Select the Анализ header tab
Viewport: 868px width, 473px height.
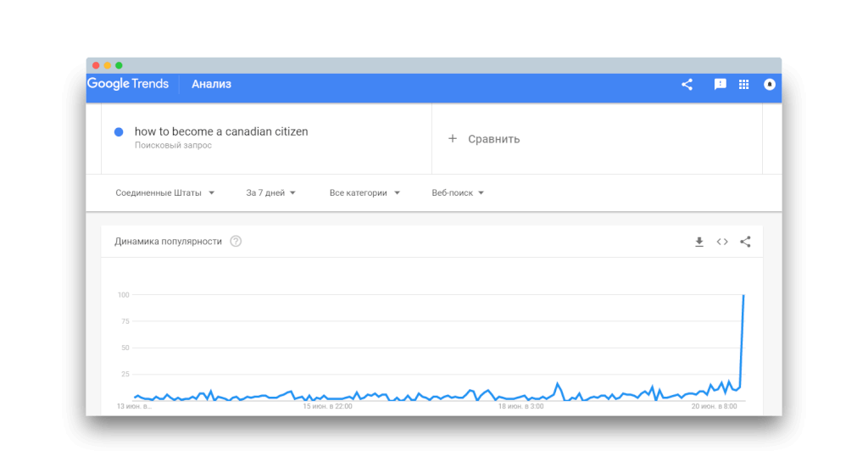[x=211, y=84]
